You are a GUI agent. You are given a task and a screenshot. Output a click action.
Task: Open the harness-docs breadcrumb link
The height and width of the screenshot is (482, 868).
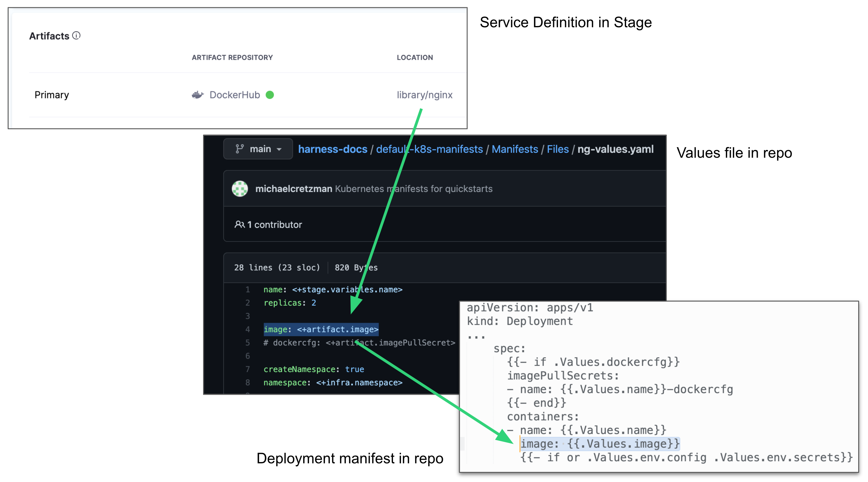pyautogui.click(x=333, y=149)
